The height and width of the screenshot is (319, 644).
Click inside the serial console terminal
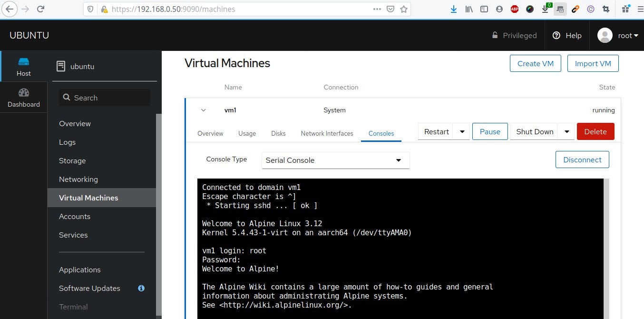tap(400, 249)
